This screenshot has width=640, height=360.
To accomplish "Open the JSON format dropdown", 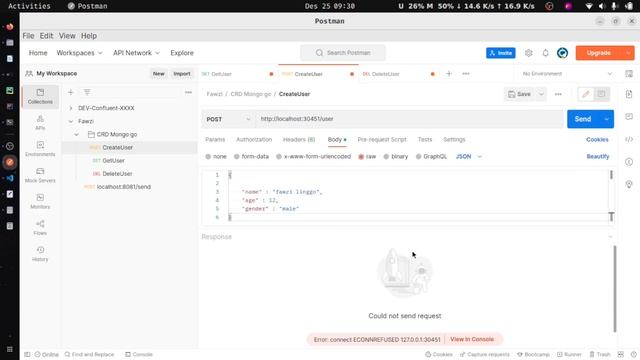I will click(x=469, y=157).
